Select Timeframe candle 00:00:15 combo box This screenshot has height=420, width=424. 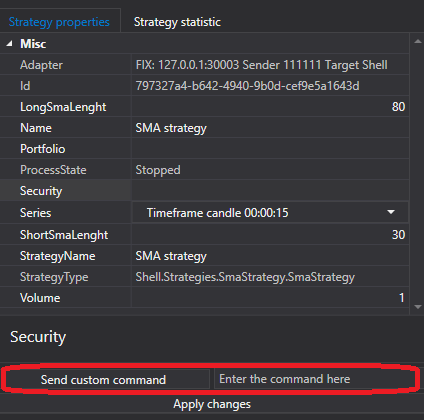(x=270, y=212)
